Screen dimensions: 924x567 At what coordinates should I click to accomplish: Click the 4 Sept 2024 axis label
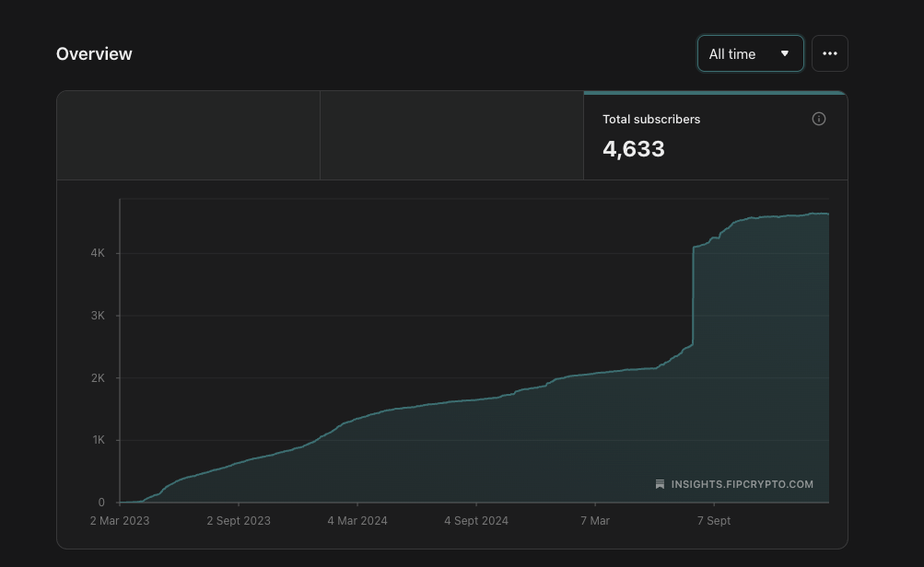coord(476,521)
